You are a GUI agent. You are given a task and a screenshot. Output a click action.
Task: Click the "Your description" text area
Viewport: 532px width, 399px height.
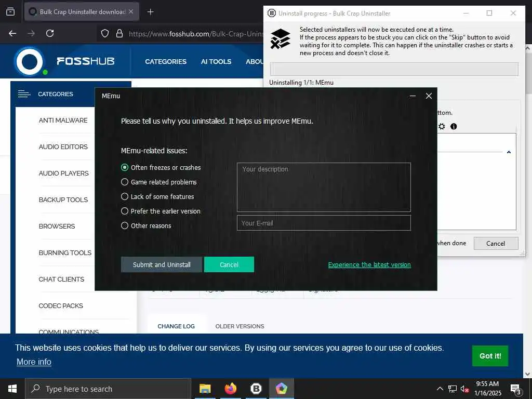(324, 187)
